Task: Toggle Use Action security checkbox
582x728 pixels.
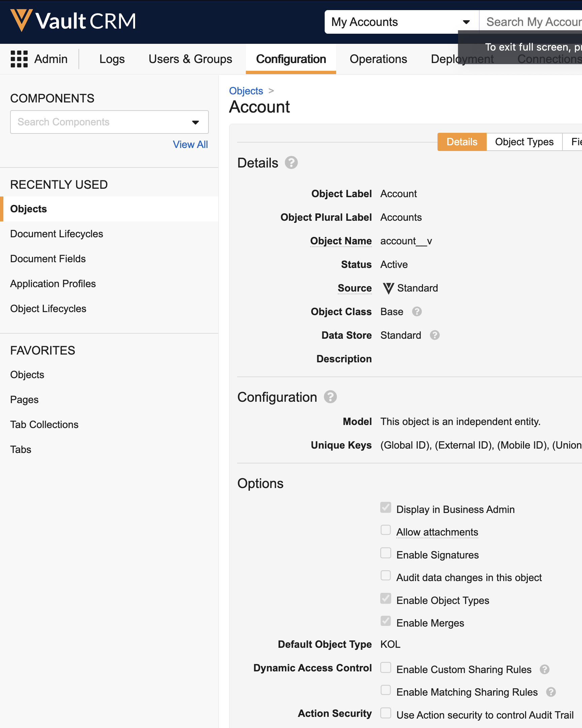Action: (386, 713)
